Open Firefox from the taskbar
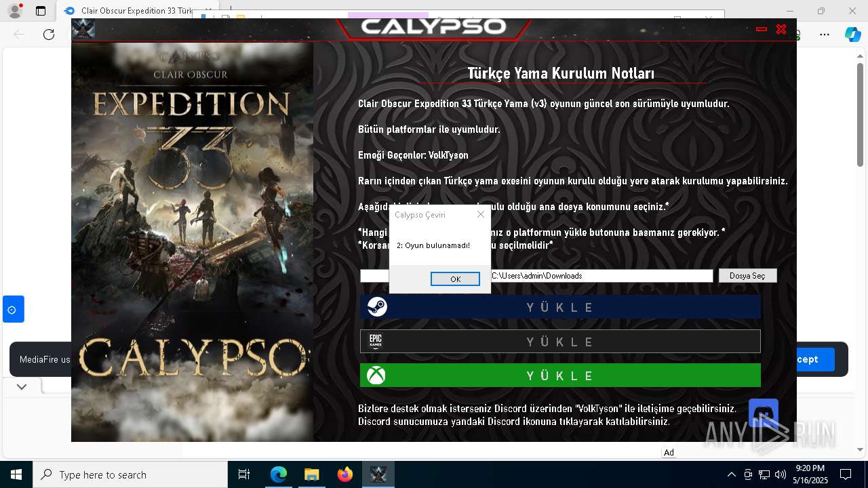This screenshot has height=488, width=868. point(344,474)
